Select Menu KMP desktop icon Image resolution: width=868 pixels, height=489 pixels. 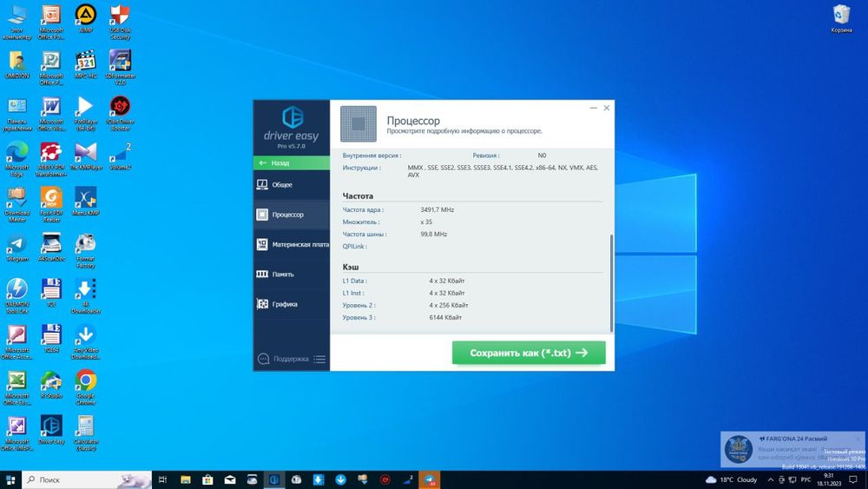pyautogui.click(x=85, y=201)
